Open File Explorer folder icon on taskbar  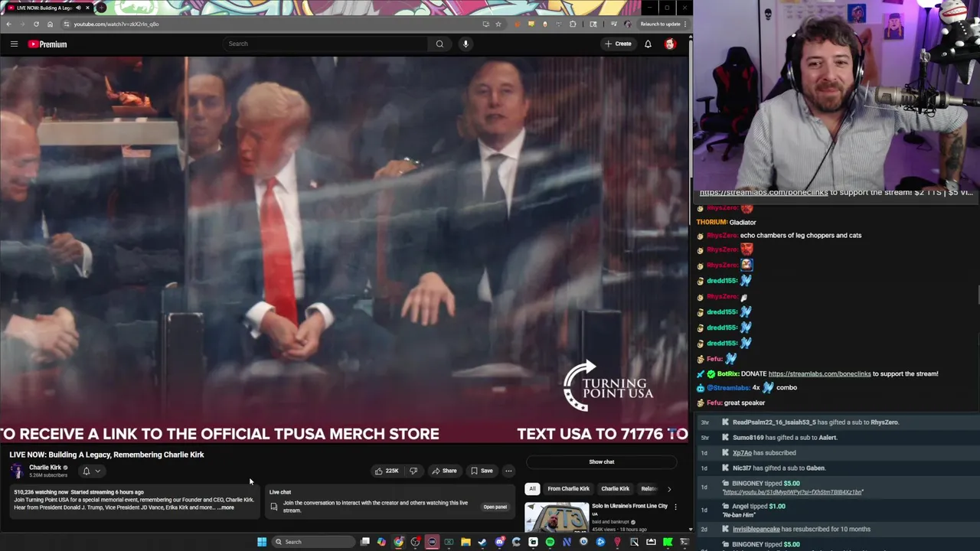click(x=465, y=542)
